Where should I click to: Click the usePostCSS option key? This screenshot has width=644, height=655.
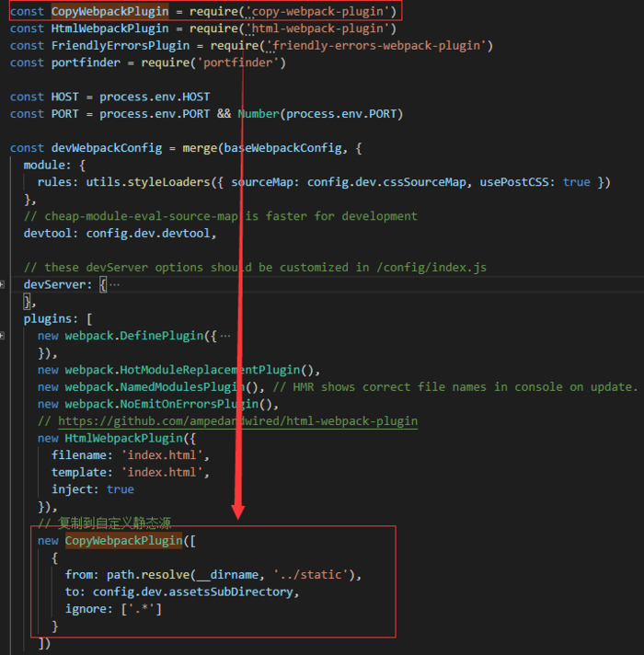pos(517,182)
